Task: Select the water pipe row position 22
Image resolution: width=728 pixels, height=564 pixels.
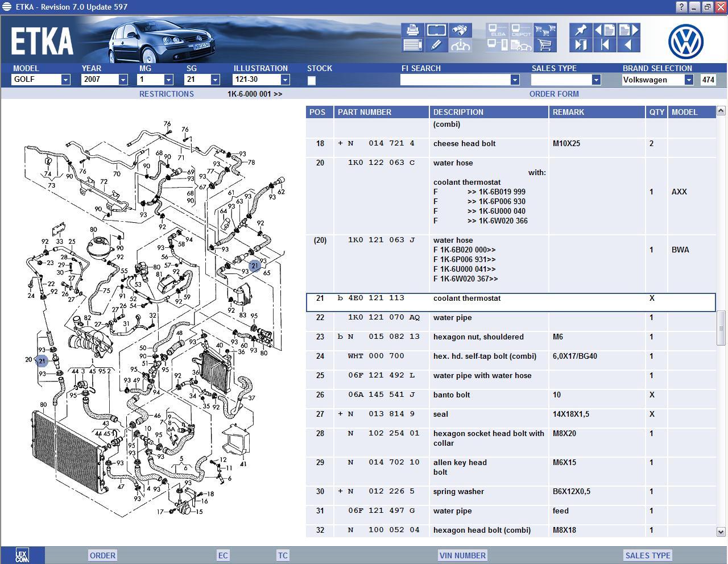Action: [452, 318]
